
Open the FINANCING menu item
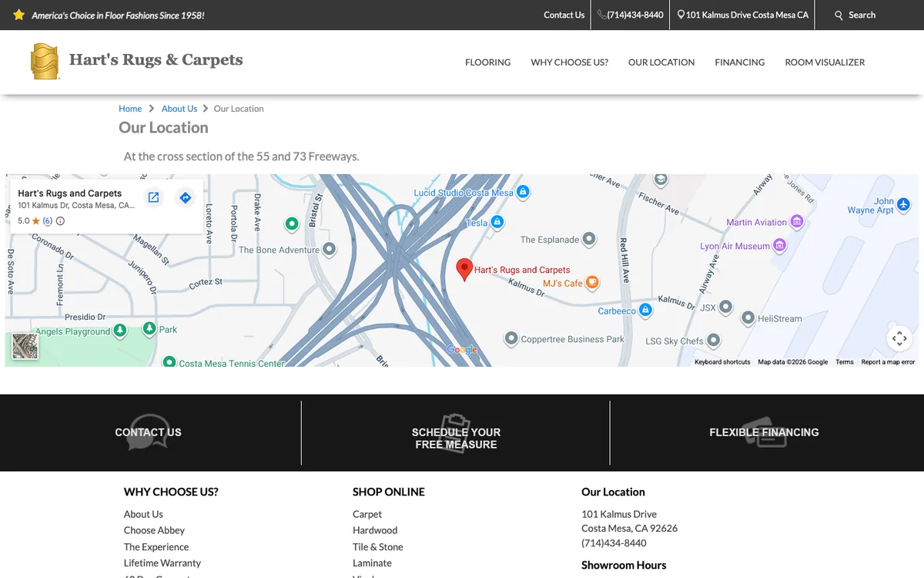(739, 62)
